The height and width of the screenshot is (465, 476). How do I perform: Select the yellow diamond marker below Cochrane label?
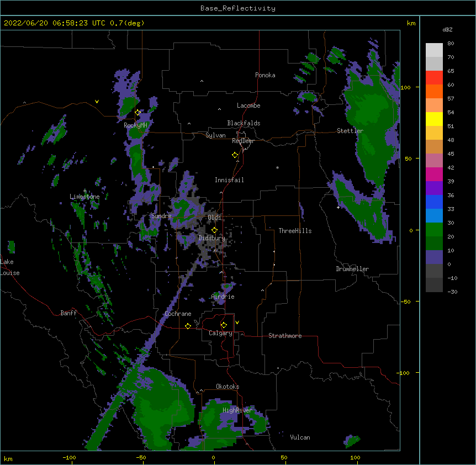[188, 326]
